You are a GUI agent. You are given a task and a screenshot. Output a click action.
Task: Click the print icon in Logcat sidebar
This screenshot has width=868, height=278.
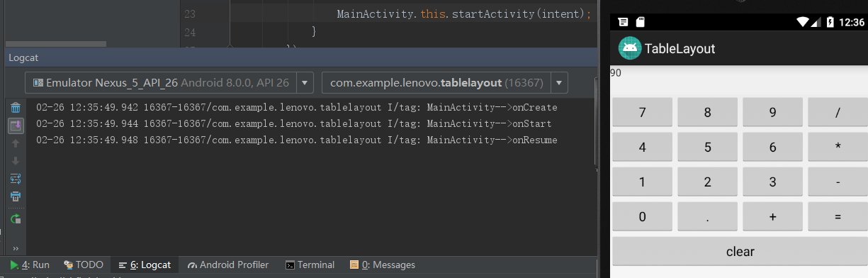16,196
